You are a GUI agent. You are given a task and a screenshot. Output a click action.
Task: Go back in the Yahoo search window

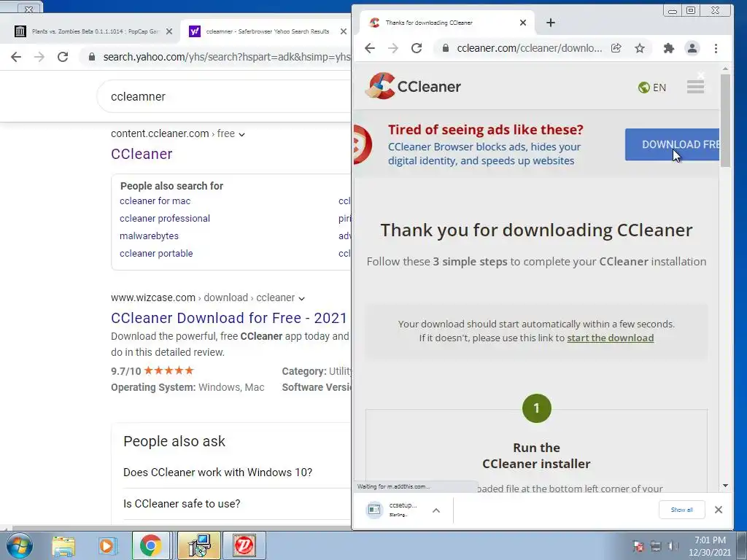pyautogui.click(x=16, y=57)
